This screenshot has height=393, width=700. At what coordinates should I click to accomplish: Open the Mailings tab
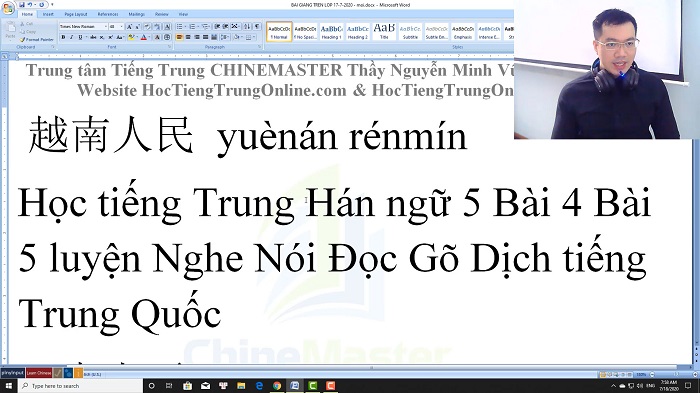pos(136,14)
